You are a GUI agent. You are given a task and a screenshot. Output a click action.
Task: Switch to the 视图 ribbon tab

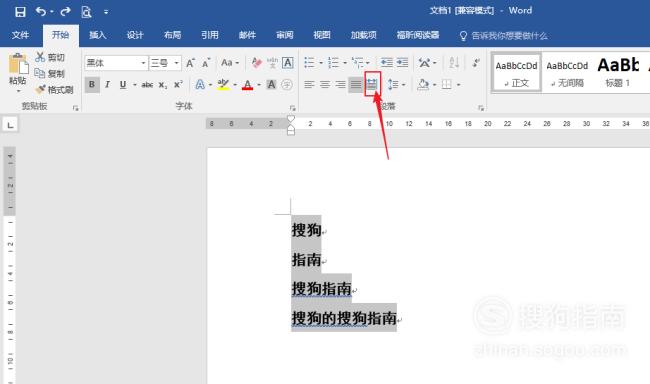pyautogui.click(x=322, y=35)
